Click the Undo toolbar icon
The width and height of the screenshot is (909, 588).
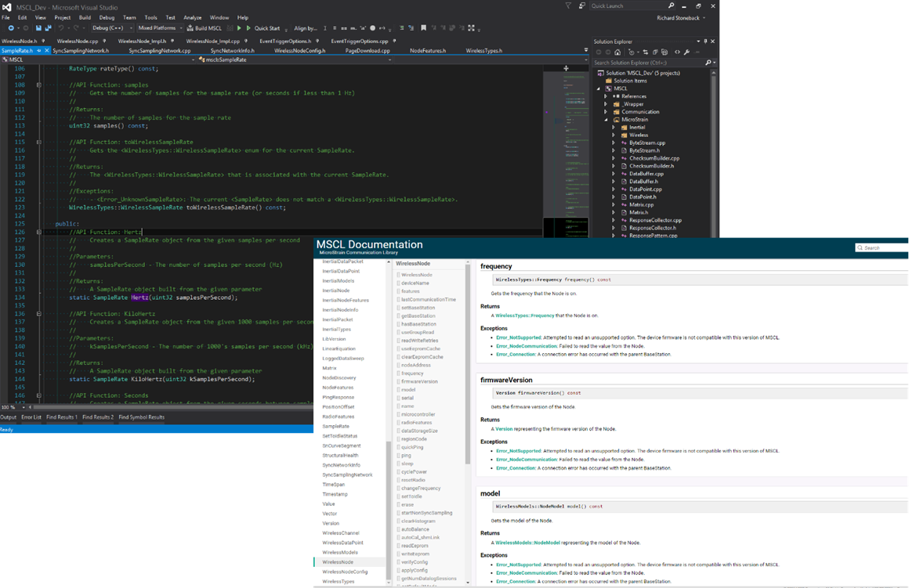[60, 28]
